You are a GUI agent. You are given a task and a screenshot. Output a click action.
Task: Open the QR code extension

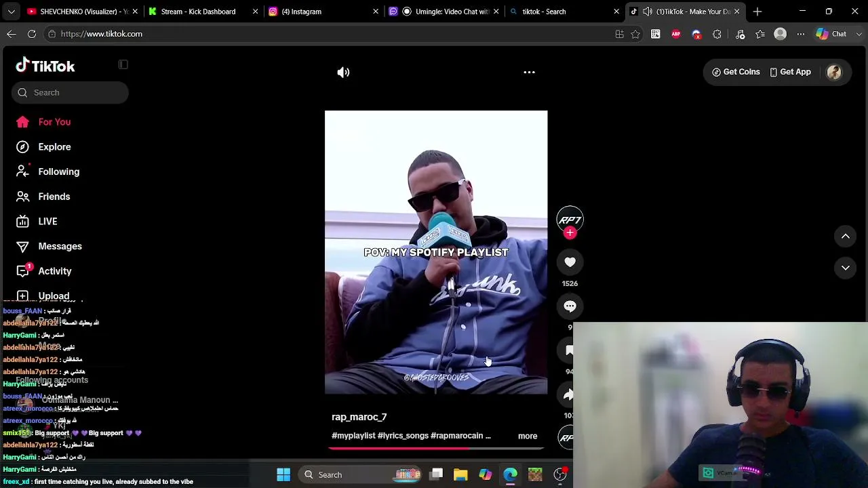tap(656, 34)
